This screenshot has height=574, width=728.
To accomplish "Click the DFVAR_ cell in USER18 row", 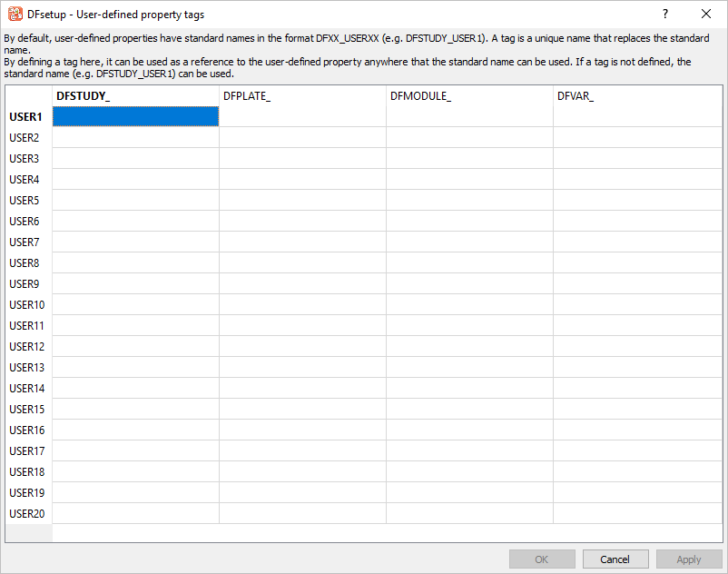I will coord(637,472).
